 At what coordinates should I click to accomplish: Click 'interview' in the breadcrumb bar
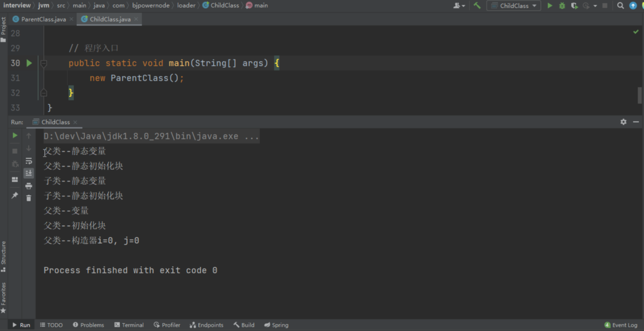17,5
